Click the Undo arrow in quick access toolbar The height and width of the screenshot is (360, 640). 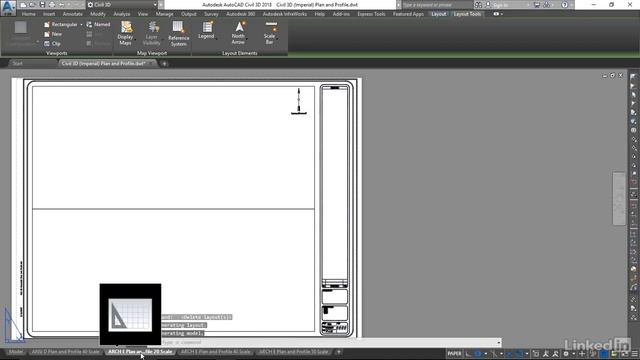(x=61, y=5)
